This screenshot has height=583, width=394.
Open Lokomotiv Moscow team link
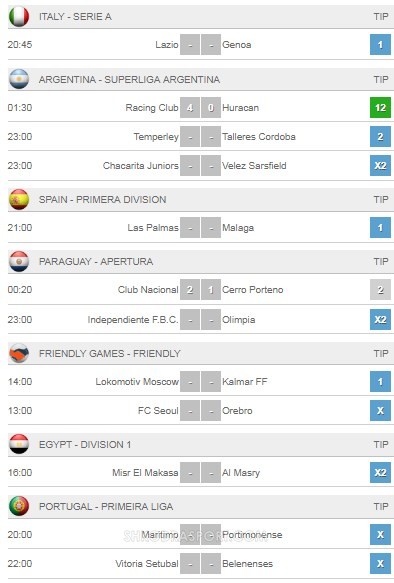(x=137, y=381)
